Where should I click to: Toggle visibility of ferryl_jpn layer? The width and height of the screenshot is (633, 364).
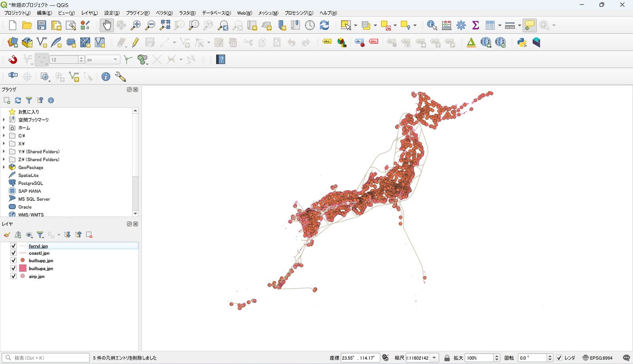tap(13, 246)
